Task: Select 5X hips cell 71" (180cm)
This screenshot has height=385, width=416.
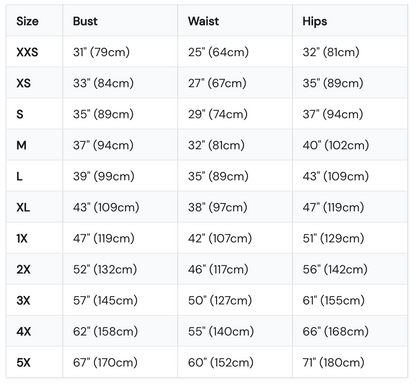Action: click(333, 362)
